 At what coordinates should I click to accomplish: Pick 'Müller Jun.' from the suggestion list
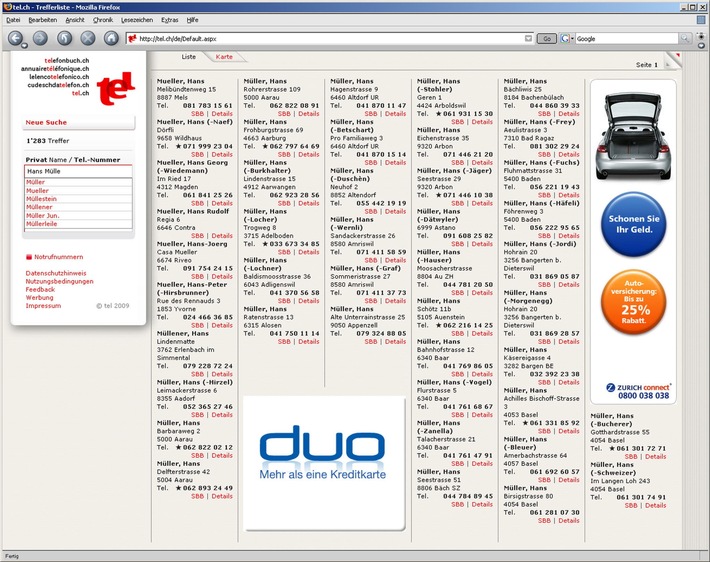tap(44, 215)
